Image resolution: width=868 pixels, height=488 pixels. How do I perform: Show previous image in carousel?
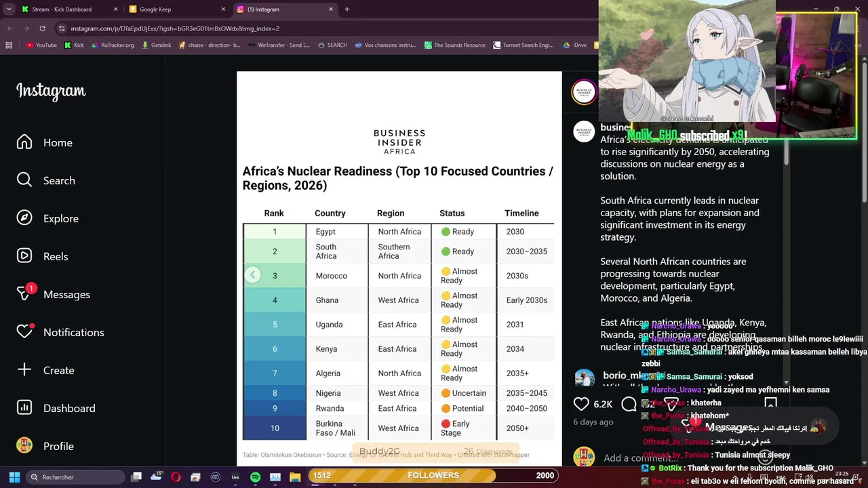(x=252, y=275)
